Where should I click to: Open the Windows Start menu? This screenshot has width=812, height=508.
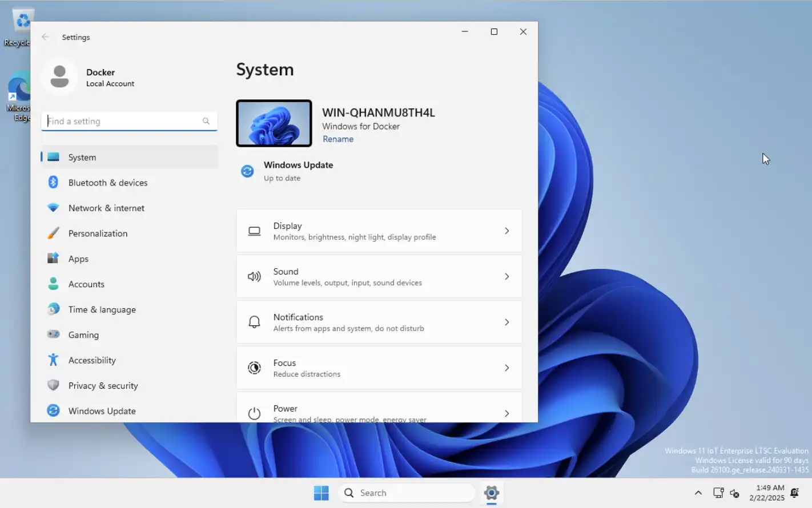pos(321,493)
